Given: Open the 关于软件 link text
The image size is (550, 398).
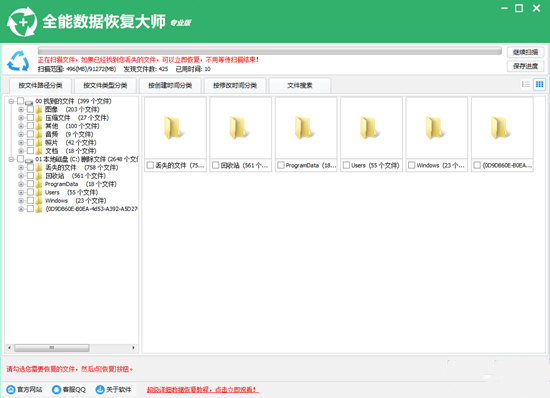Looking at the screenshot, I should coord(119,390).
